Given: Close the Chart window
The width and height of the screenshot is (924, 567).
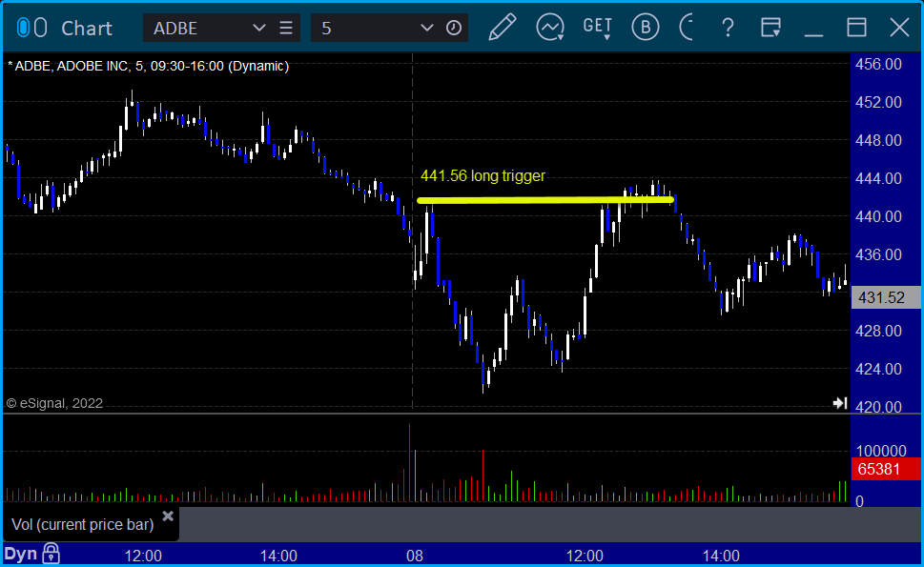Looking at the screenshot, I should click(900, 28).
